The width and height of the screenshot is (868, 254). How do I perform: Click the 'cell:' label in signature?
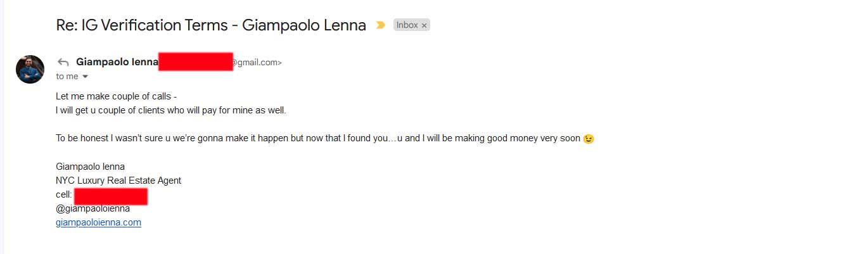(64, 194)
